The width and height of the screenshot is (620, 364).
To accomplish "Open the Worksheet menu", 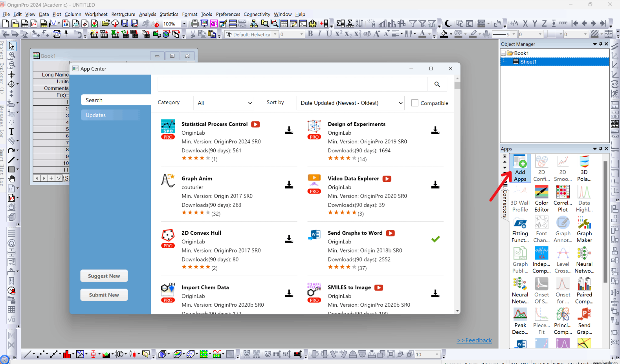I will point(96,14).
